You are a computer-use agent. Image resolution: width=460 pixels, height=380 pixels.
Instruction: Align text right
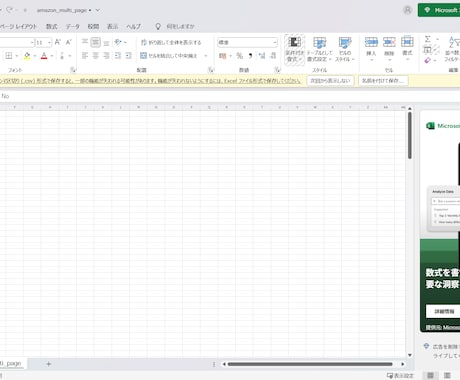106,56
